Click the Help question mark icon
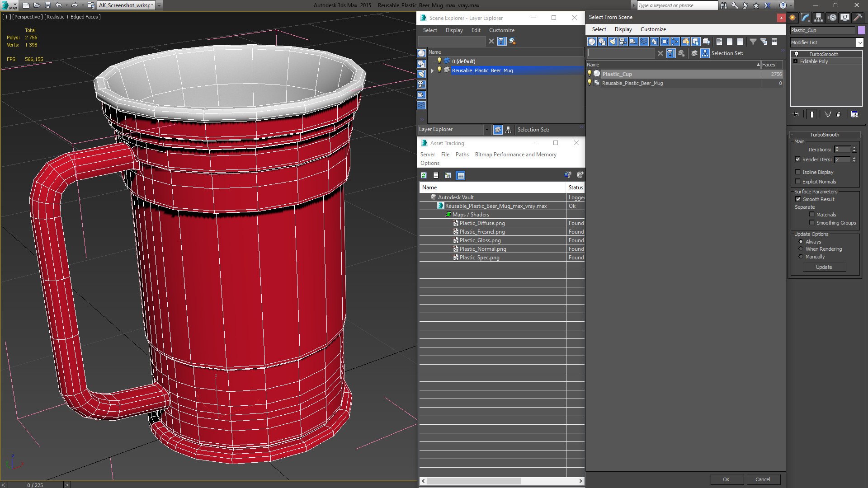868x488 pixels. click(x=783, y=5)
